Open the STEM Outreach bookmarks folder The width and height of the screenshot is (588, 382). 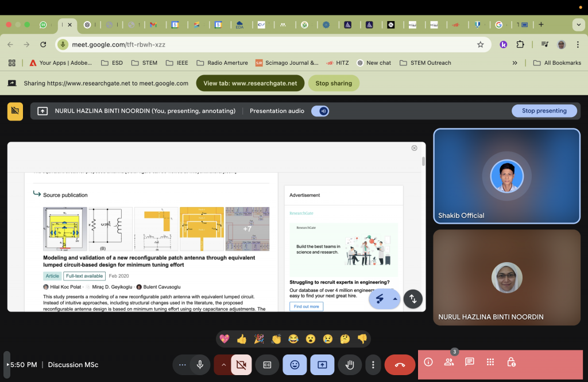425,63
